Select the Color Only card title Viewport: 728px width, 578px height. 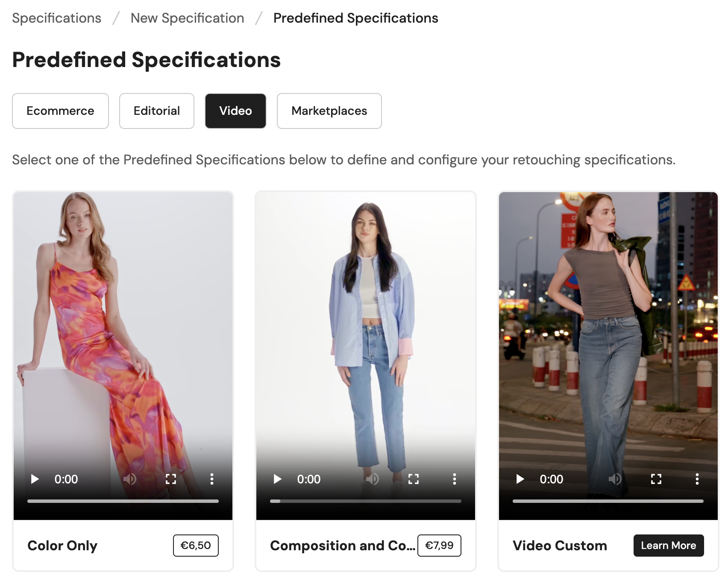click(x=62, y=546)
